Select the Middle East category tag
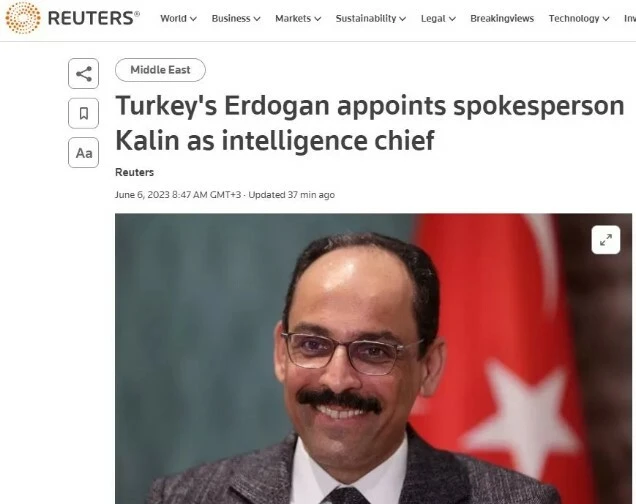Viewport: 636px width, 504px height. pyautogui.click(x=160, y=70)
